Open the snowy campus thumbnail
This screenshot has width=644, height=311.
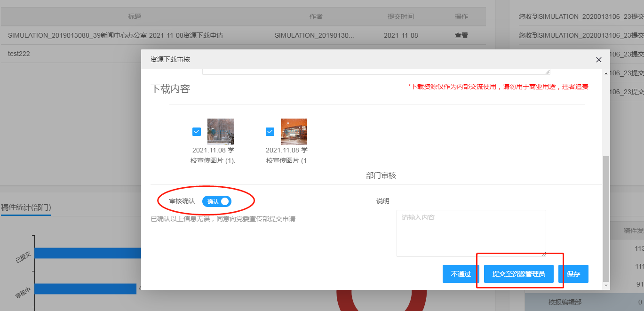[220, 131]
